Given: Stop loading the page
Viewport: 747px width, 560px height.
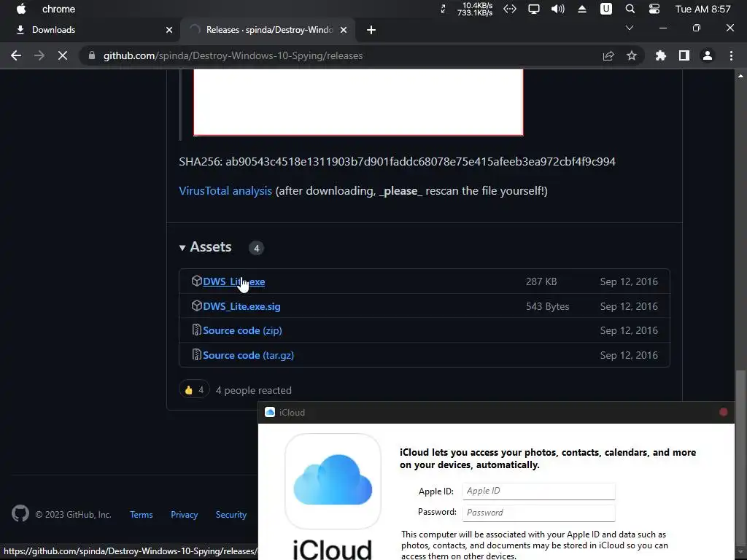Looking at the screenshot, I should point(63,55).
